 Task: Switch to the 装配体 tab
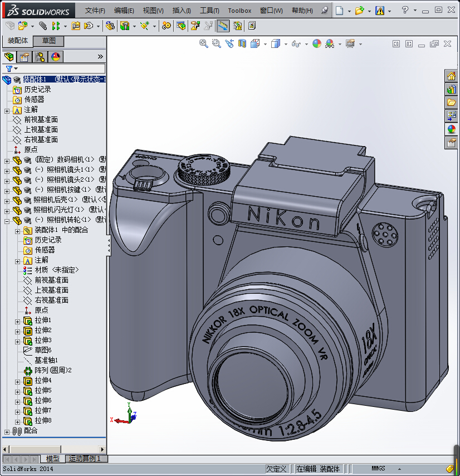18,41
